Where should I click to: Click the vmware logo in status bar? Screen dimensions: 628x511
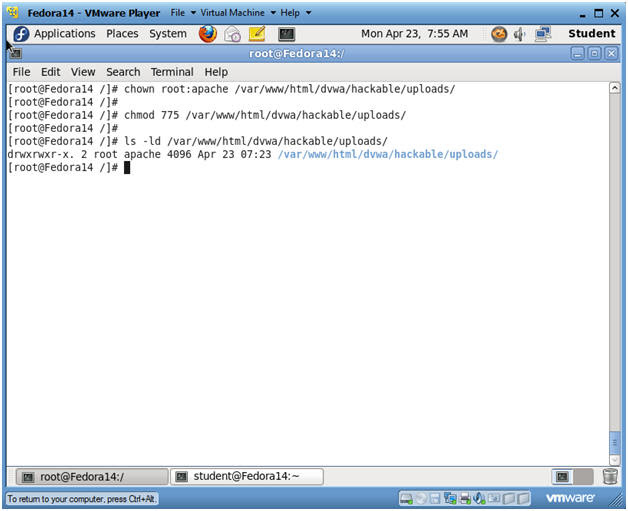pyautogui.click(x=570, y=498)
